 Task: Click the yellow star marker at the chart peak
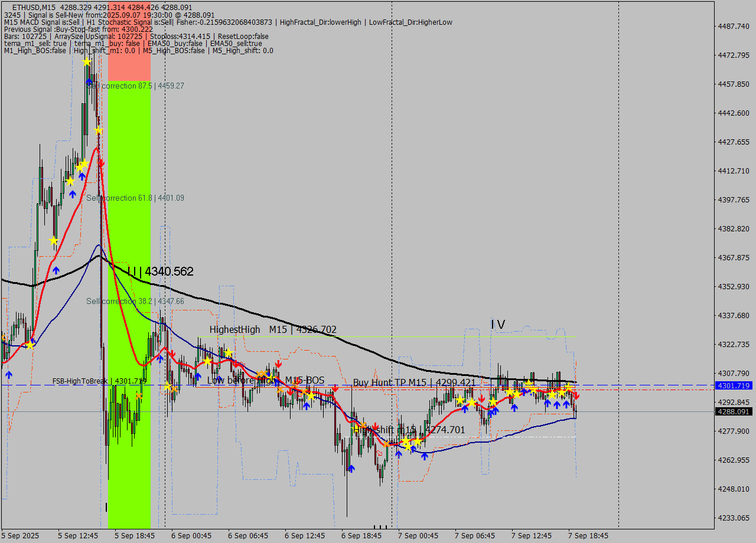[x=87, y=61]
